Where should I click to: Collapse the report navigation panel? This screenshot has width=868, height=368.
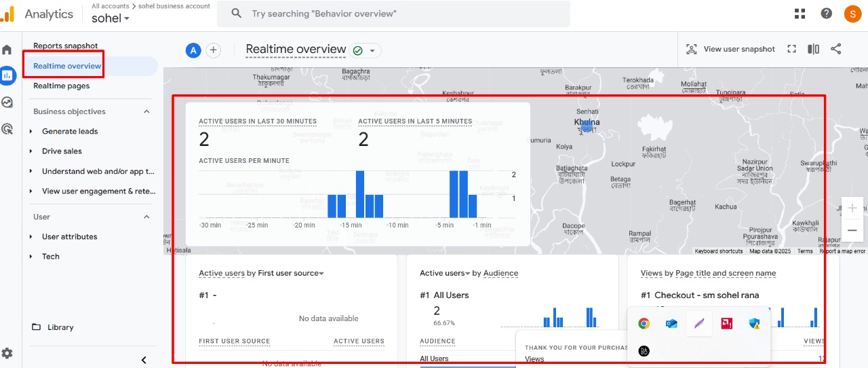point(144,360)
